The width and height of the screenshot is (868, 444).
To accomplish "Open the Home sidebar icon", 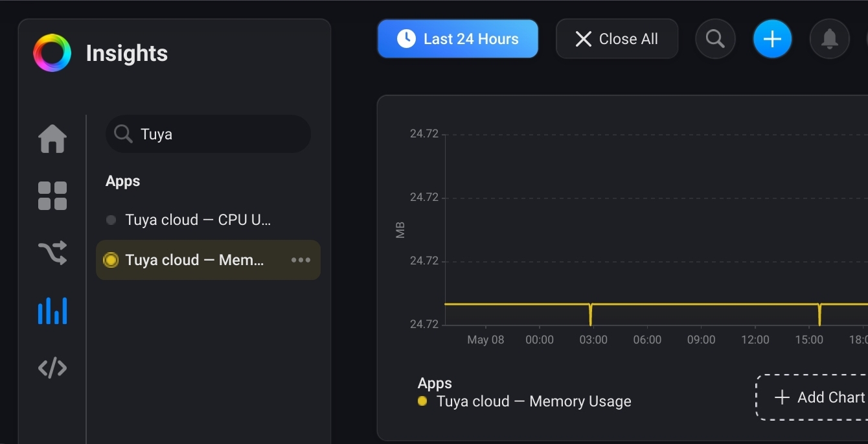I will click(x=52, y=139).
